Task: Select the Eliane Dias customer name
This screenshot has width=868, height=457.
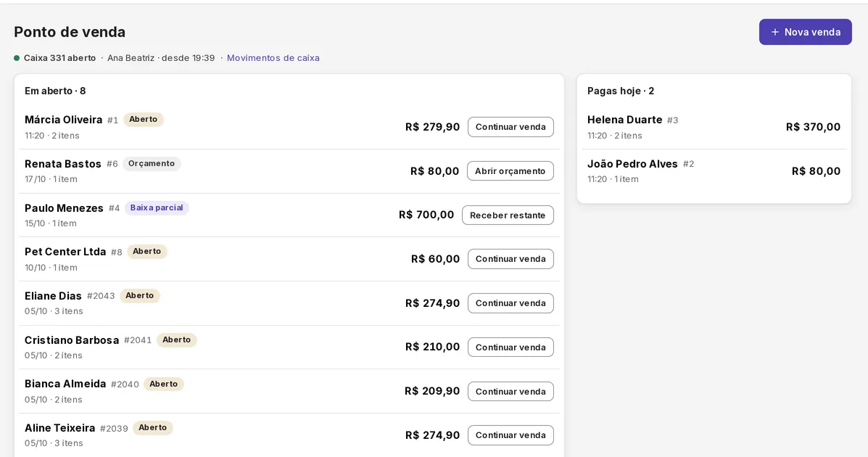Action: tap(53, 296)
